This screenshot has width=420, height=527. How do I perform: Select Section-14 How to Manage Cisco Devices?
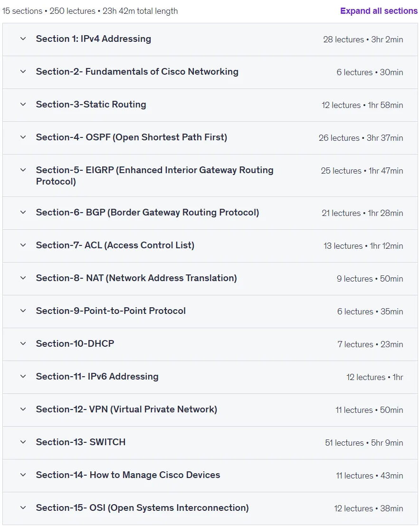point(128,475)
